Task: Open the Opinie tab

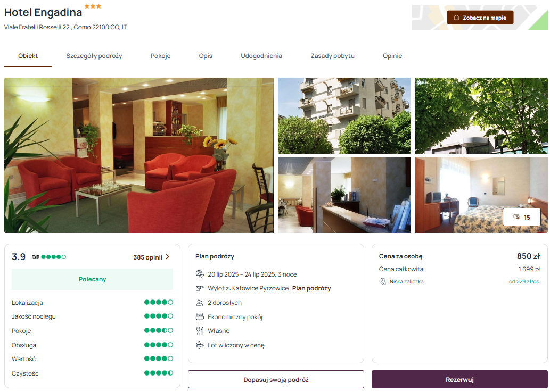Action: pyautogui.click(x=392, y=56)
